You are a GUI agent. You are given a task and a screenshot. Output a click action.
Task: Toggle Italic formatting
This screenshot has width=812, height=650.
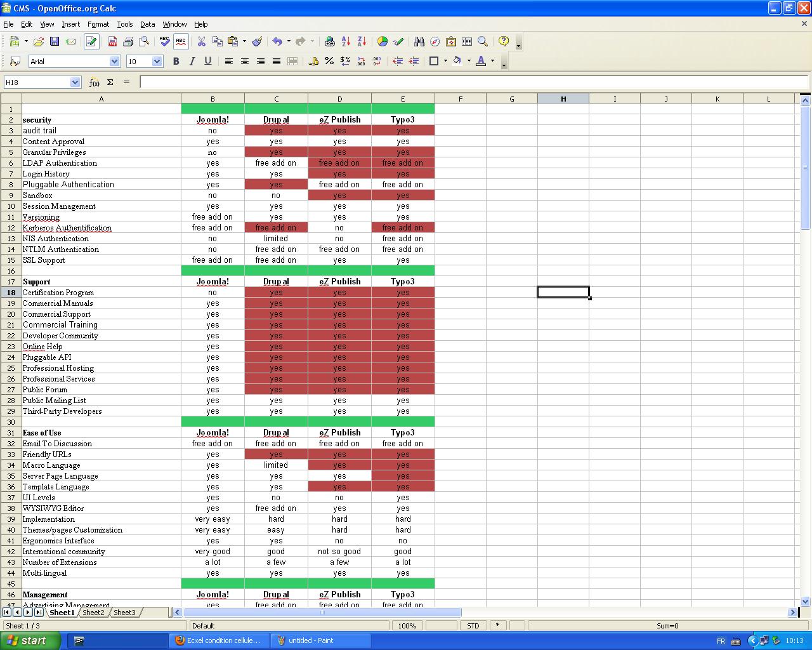(x=192, y=61)
